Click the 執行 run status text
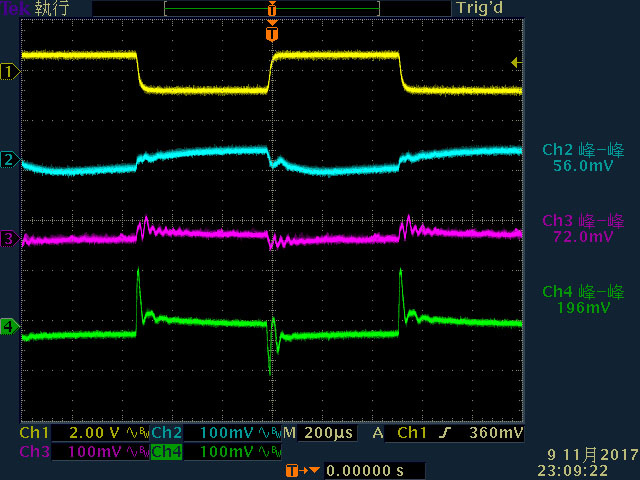Screen dimensions: 640x480 click(52, 8)
